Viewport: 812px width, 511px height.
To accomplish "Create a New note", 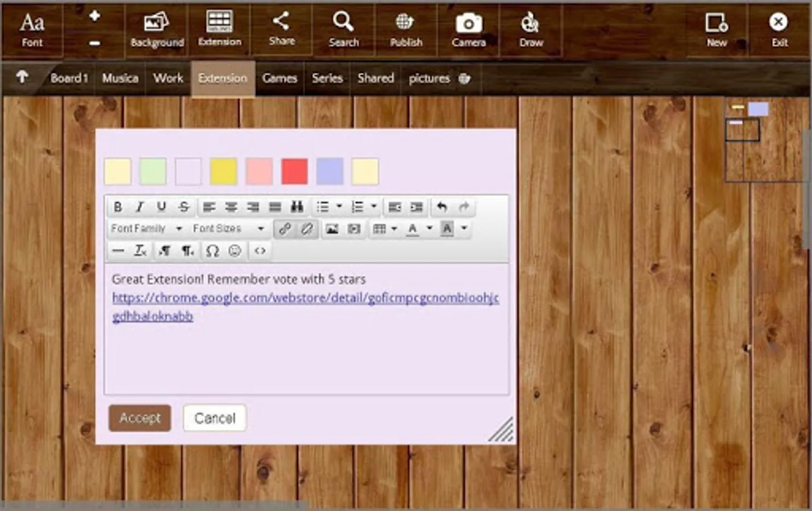I will 717,30.
